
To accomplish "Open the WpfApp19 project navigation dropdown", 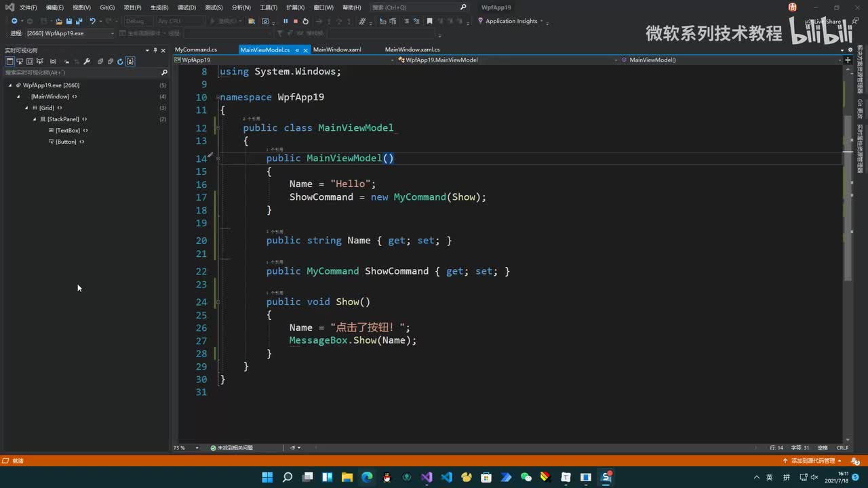I will click(x=283, y=60).
